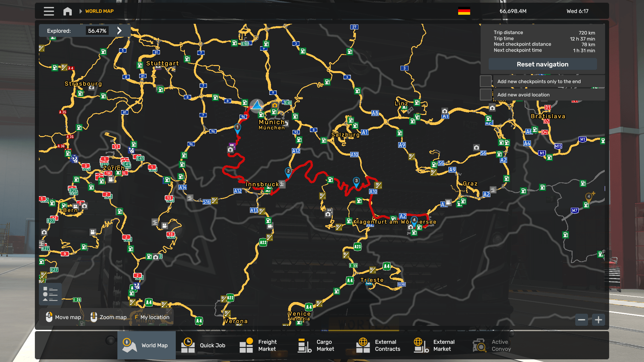This screenshot has width=644, height=362.
Task: Click the German flag icon
Action: [x=464, y=11]
